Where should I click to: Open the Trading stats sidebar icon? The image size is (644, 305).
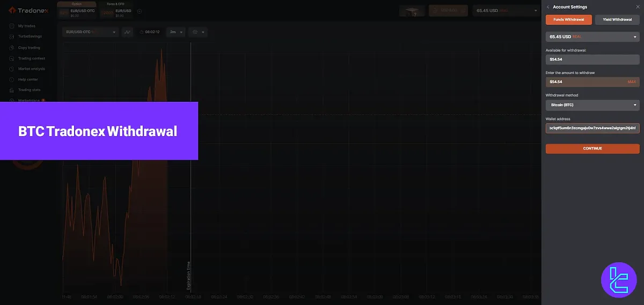[x=12, y=90]
